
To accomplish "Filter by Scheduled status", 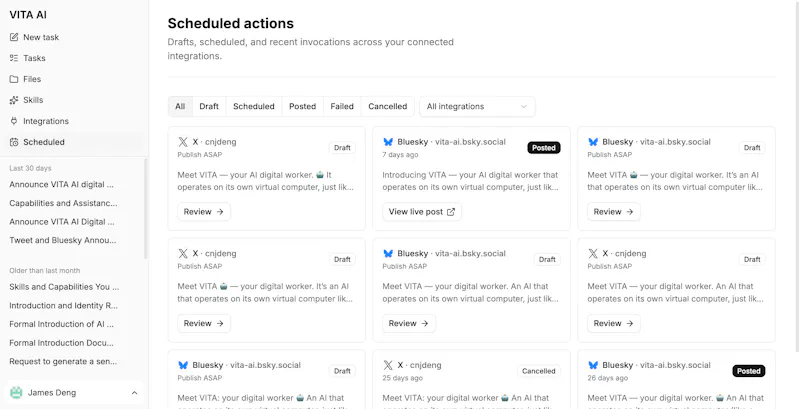I will click(254, 107).
